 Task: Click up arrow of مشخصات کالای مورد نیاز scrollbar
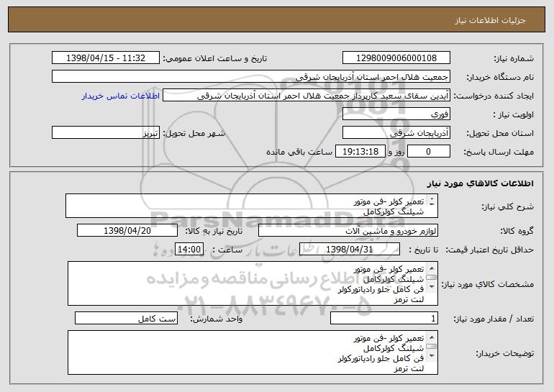(432, 268)
